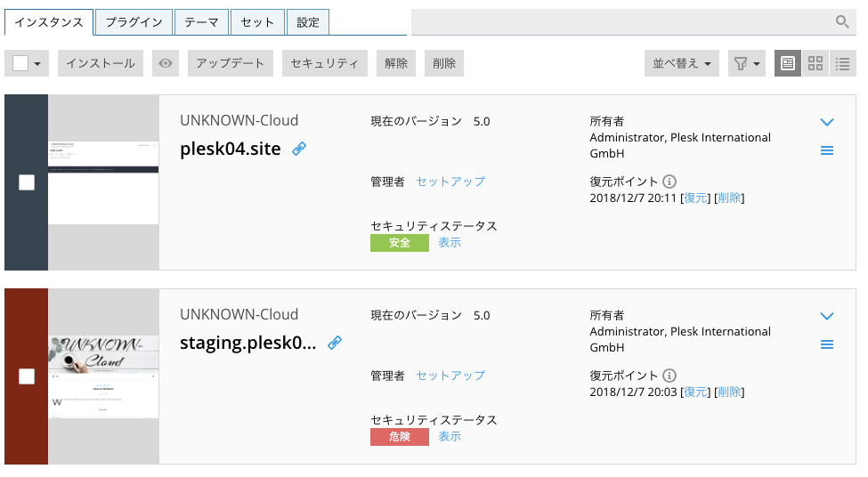Open staging.plesk0... screenshot thumbnail
This screenshot has width=868, height=477.
coord(103,376)
